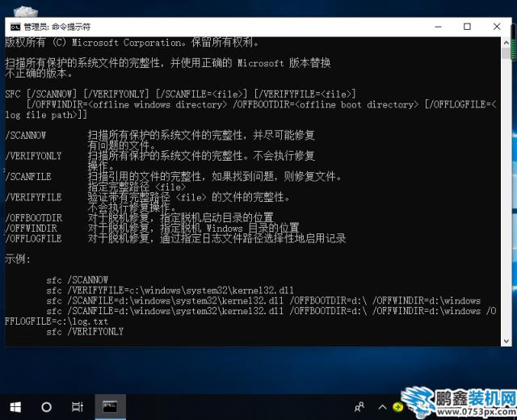The image size is (517, 420).
Task: Click the Command Prompt title bar icon
Action: [x=15, y=27]
